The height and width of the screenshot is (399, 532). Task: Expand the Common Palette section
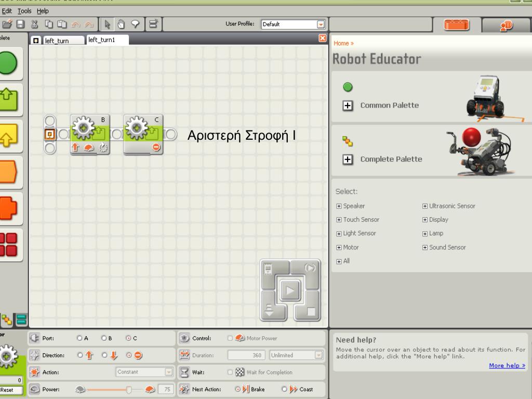point(348,105)
